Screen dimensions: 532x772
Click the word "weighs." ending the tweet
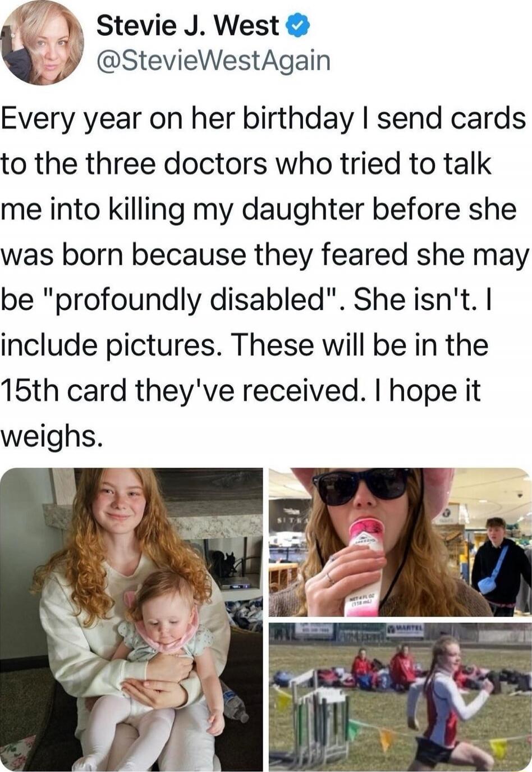pyautogui.click(x=52, y=437)
